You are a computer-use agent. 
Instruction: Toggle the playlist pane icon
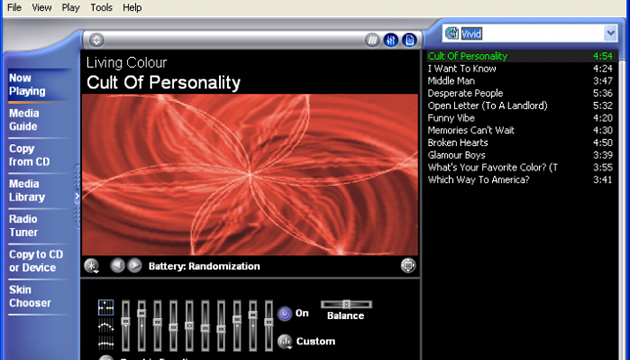409,40
